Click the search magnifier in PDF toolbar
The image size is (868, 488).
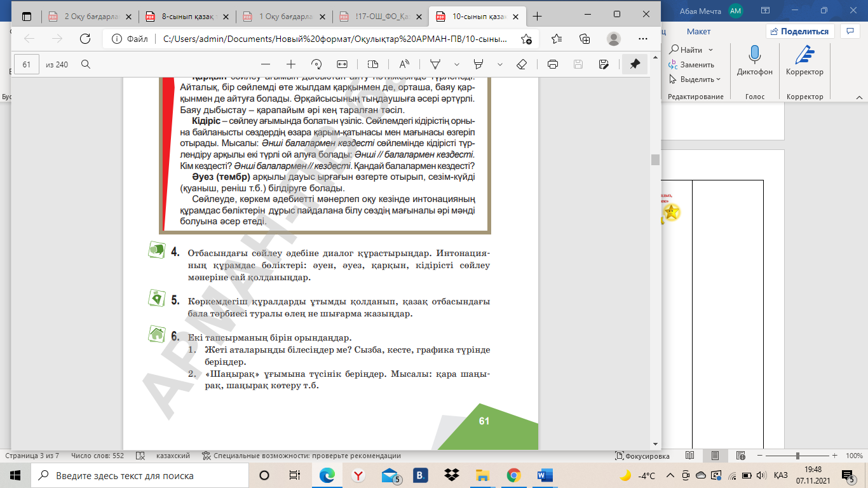(x=86, y=64)
